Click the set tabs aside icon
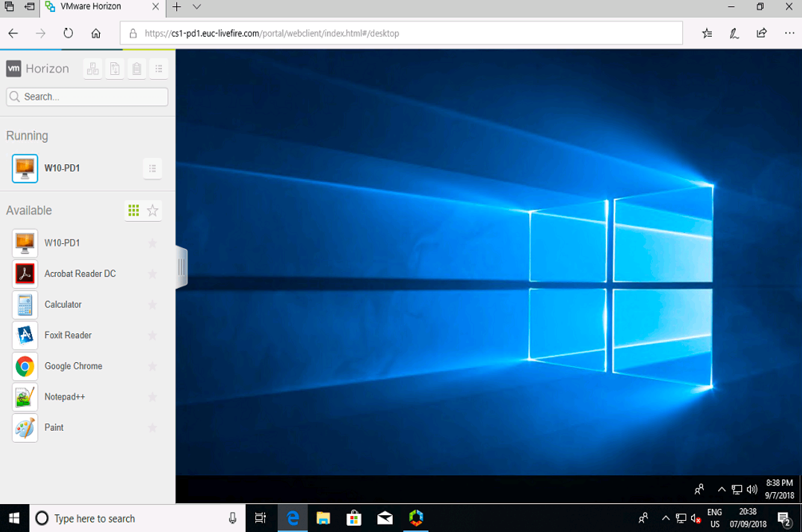802x532 pixels. [x=30, y=6]
